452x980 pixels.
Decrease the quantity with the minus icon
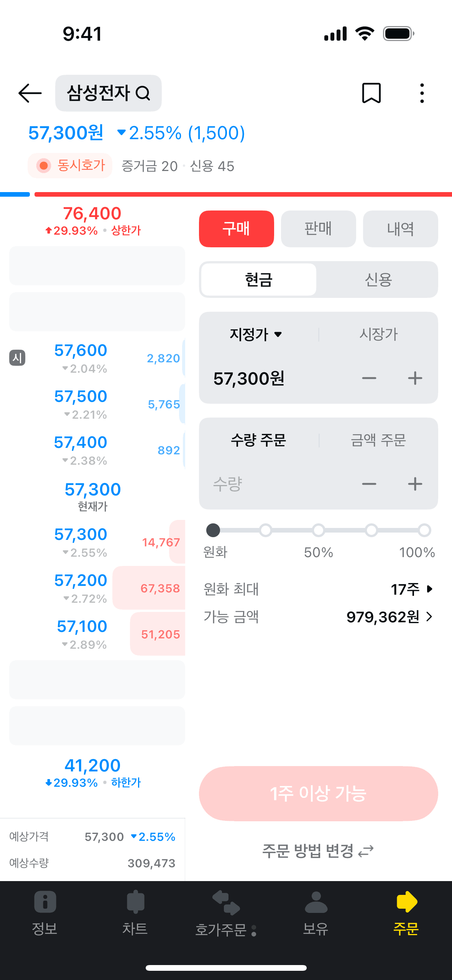(x=369, y=484)
